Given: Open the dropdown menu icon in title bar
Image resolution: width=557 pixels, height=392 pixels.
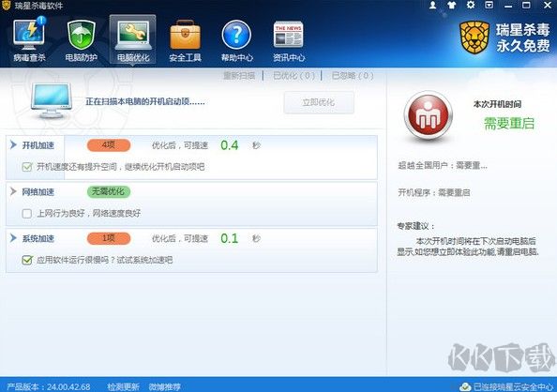Looking at the screenshot, I should 489,6.
